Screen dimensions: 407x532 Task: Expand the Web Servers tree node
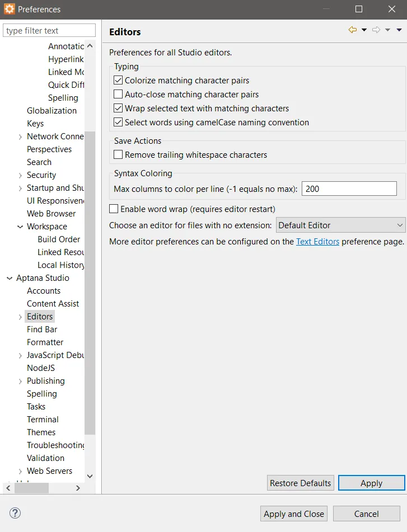20,471
